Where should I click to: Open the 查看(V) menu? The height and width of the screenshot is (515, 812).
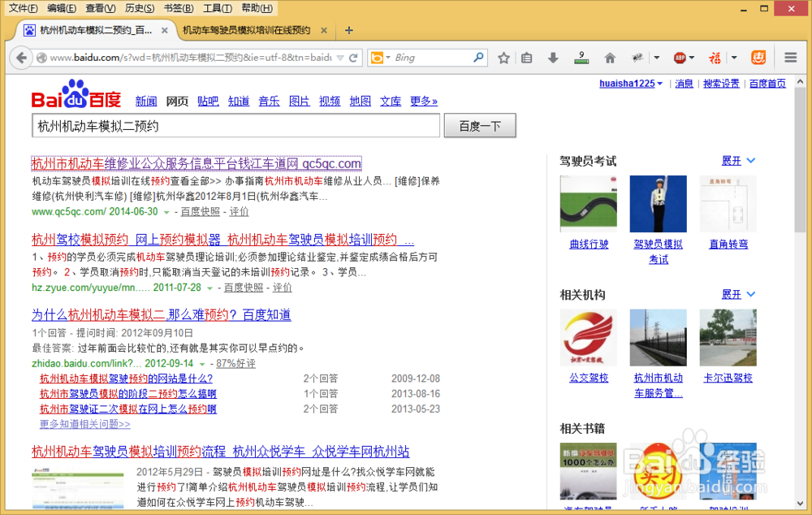click(x=101, y=8)
